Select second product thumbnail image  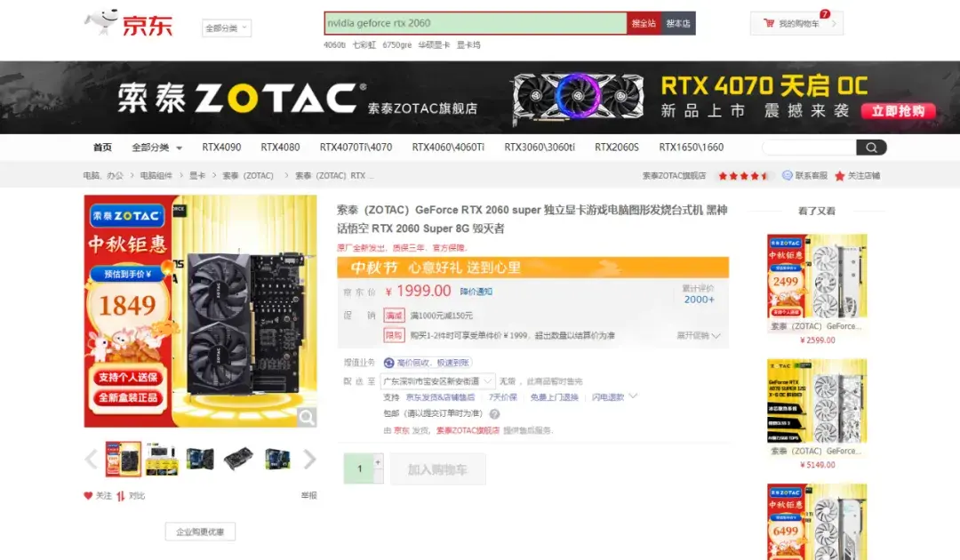(162, 459)
